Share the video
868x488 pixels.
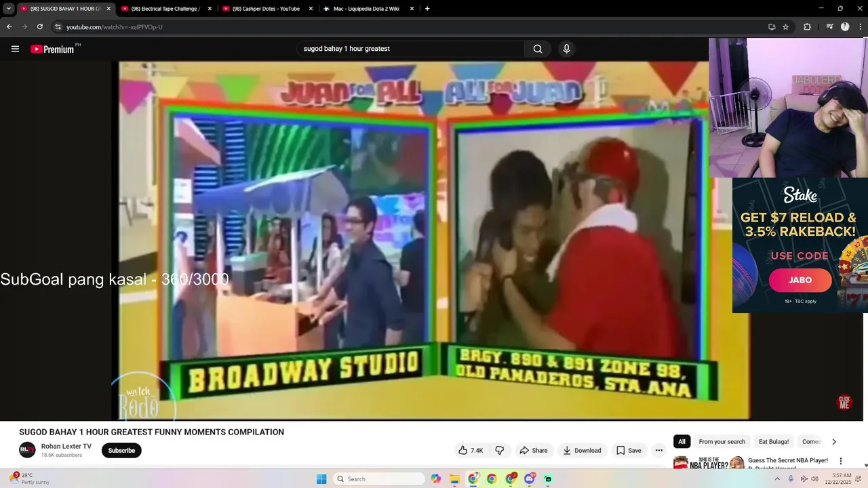point(533,450)
